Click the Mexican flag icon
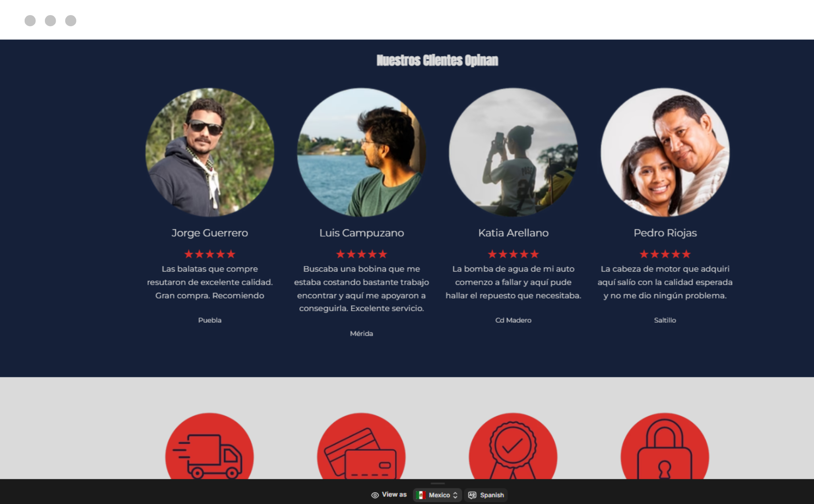Screen dimensions: 814x504 click(421, 495)
